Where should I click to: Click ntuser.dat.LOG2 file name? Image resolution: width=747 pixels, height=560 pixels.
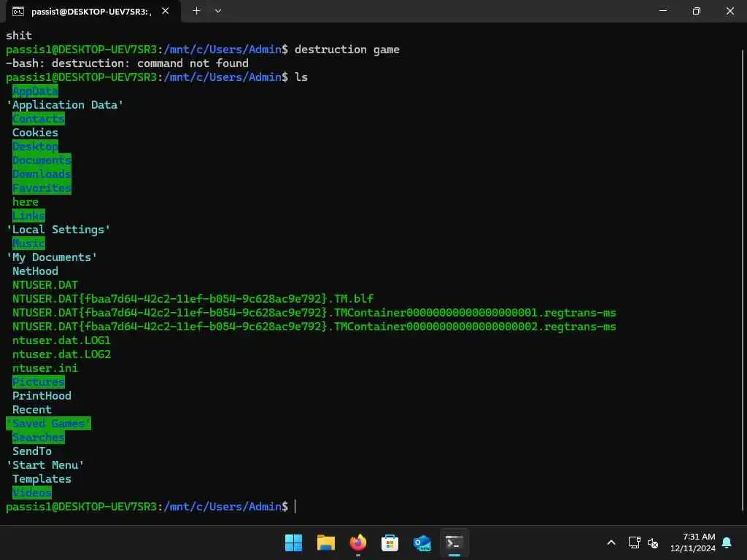(61, 354)
